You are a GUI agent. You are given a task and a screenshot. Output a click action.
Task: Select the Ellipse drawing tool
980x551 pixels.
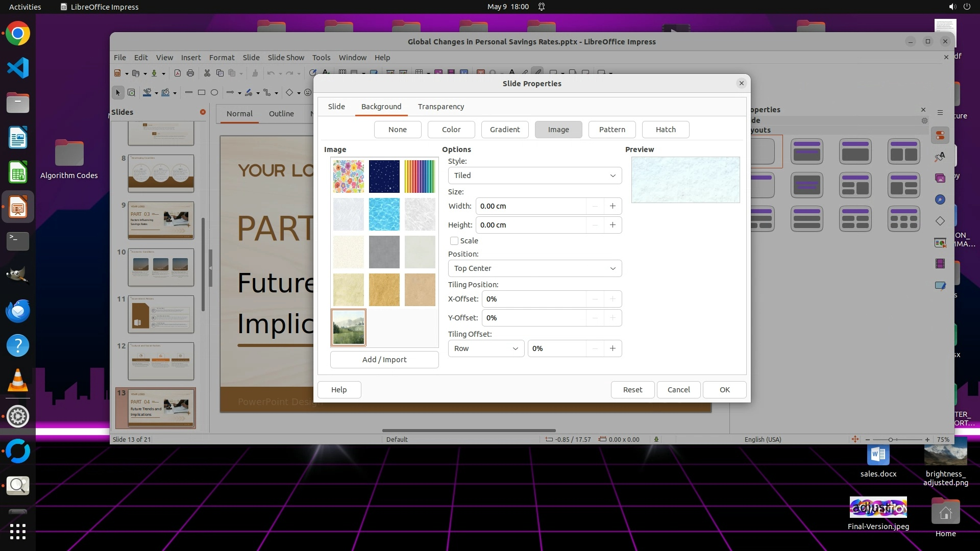[x=214, y=92]
